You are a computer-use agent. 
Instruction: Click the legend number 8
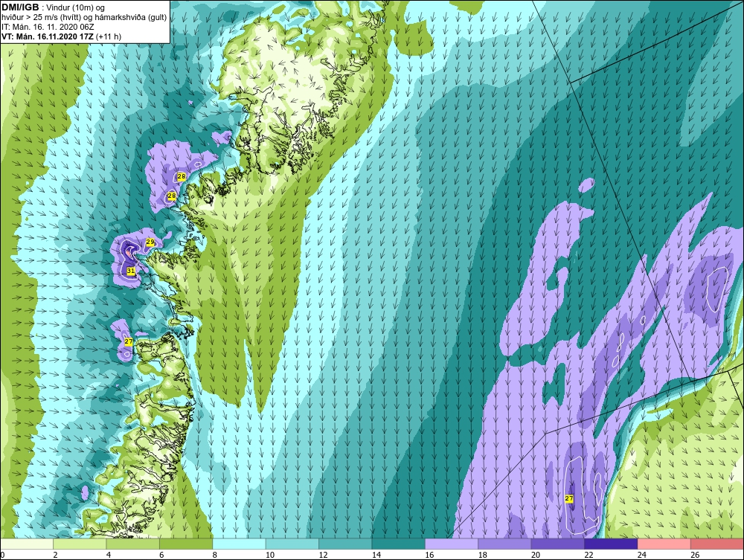click(215, 555)
